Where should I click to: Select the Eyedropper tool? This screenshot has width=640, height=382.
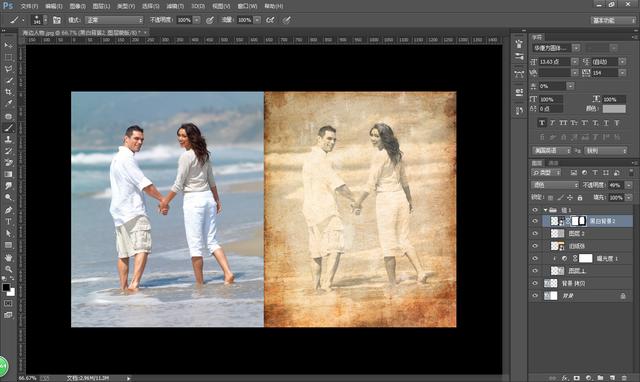click(x=8, y=104)
